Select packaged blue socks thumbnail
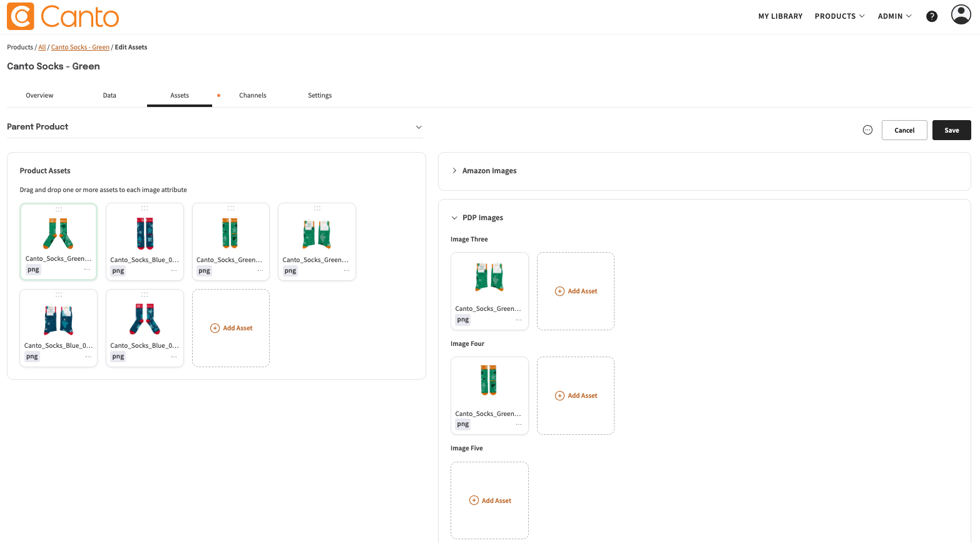 tap(59, 320)
